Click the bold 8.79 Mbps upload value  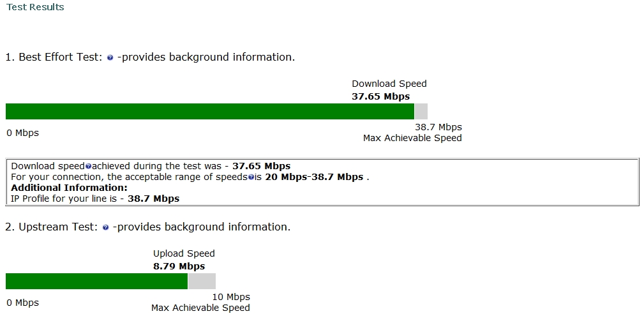pos(179,266)
